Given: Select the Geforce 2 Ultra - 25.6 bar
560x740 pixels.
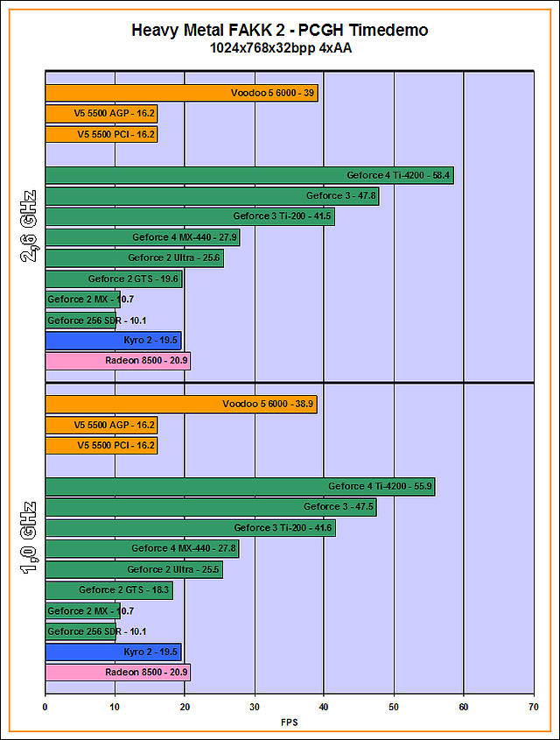Looking at the screenshot, I should tap(135, 258).
